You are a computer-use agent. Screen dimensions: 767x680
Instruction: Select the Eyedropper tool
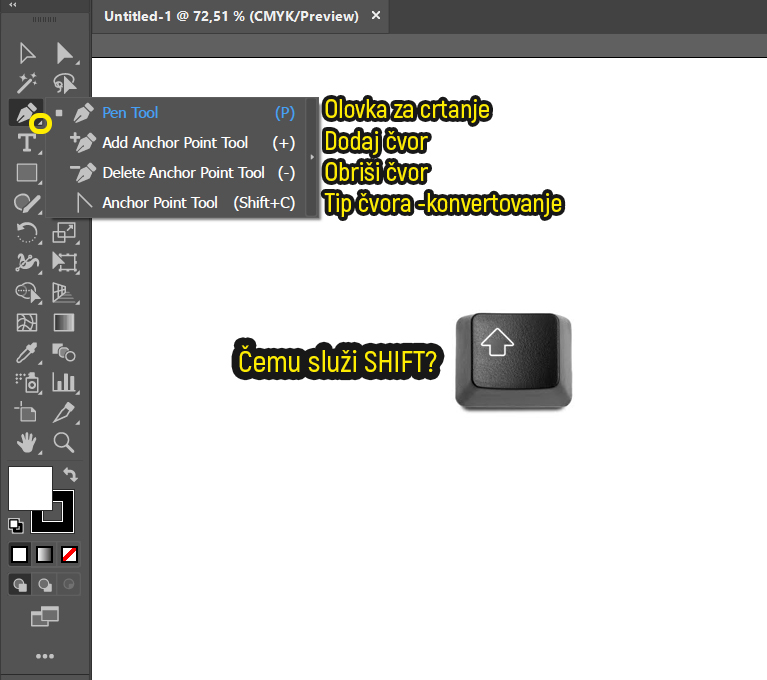(x=27, y=353)
